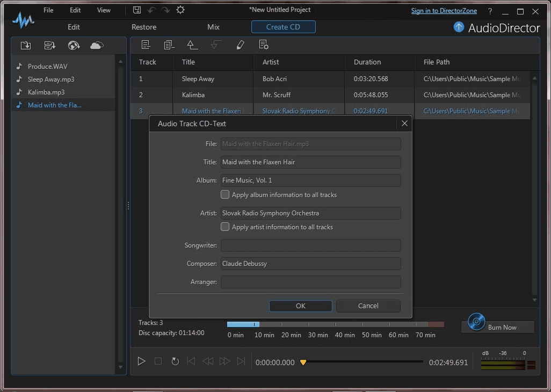Click the rewind icon
The height and width of the screenshot is (392, 551).
point(208,361)
